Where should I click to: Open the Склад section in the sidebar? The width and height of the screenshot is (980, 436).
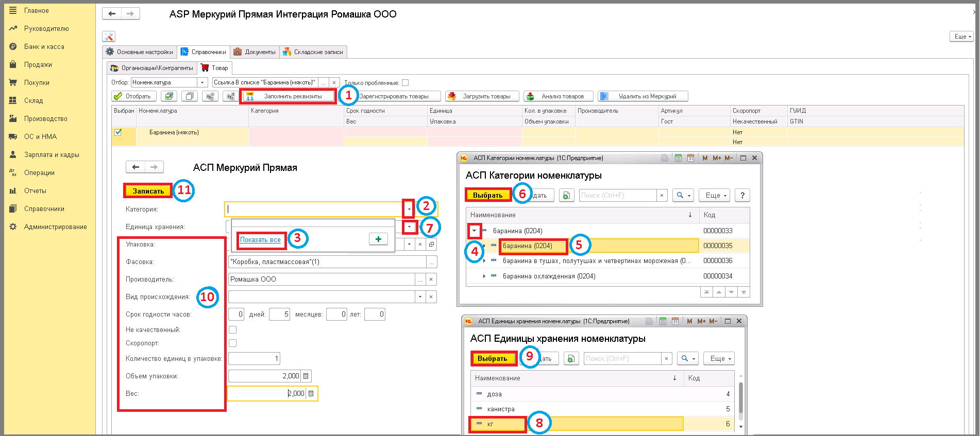pos(33,100)
